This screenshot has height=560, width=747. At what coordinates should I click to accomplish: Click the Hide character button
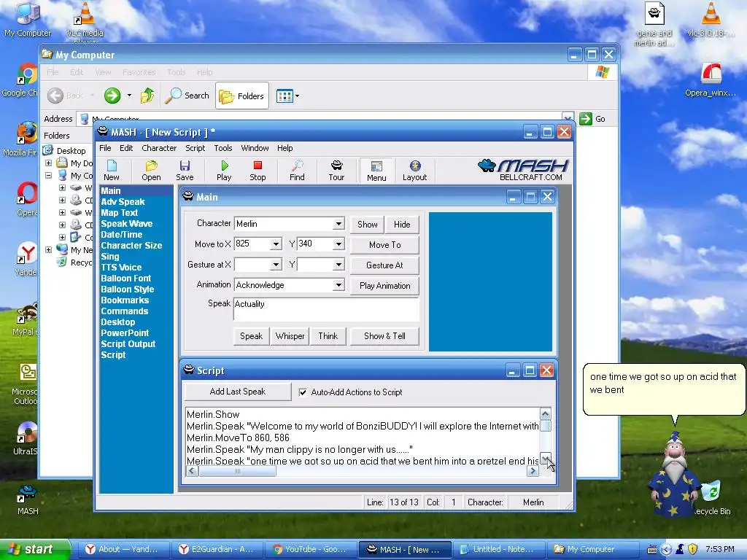coord(402,225)
